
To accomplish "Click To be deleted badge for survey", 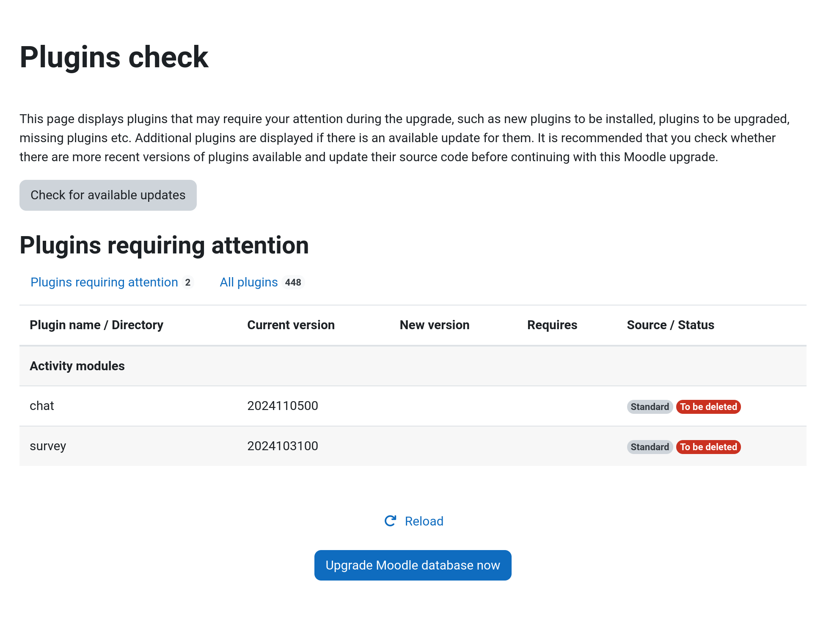I will pyautogui.click(x=708, y=447).
